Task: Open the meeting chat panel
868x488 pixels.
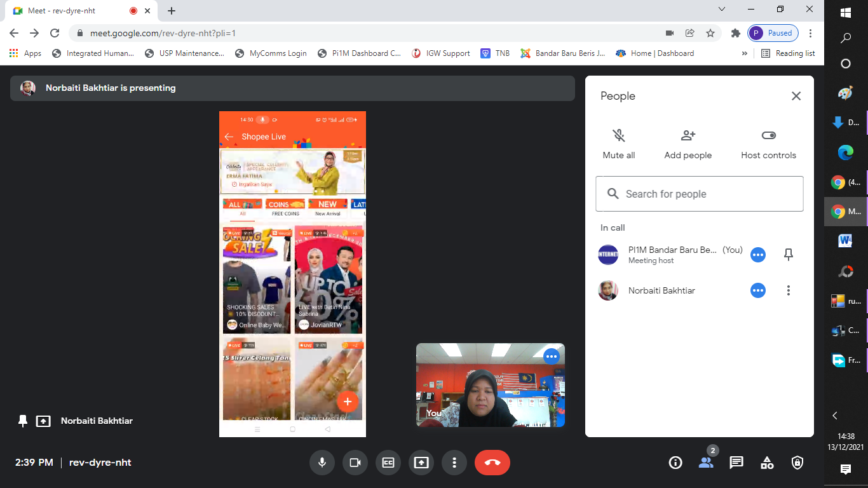Action: coord(736,463)
